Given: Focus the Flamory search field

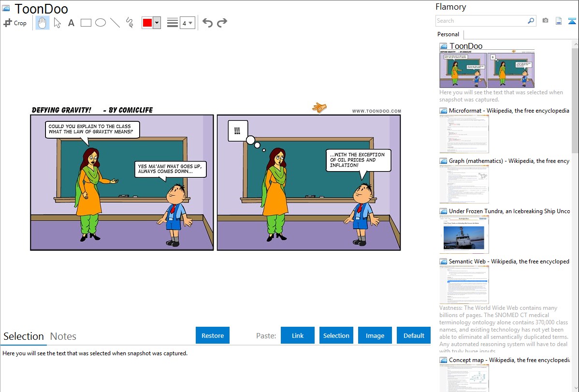Looking at the screenshot, I should [481, 21].
